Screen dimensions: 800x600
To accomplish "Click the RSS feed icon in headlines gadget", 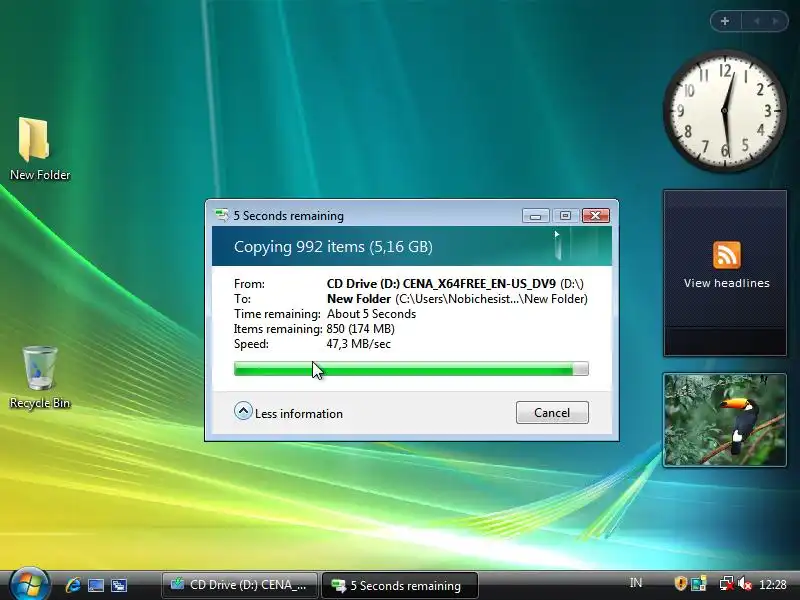I will point(727,255).
